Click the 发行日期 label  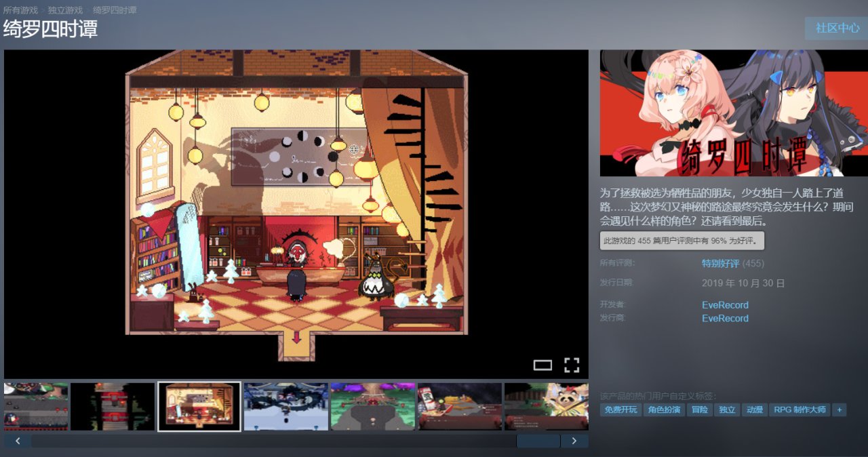pyautogui.click(x=616, y=283)
